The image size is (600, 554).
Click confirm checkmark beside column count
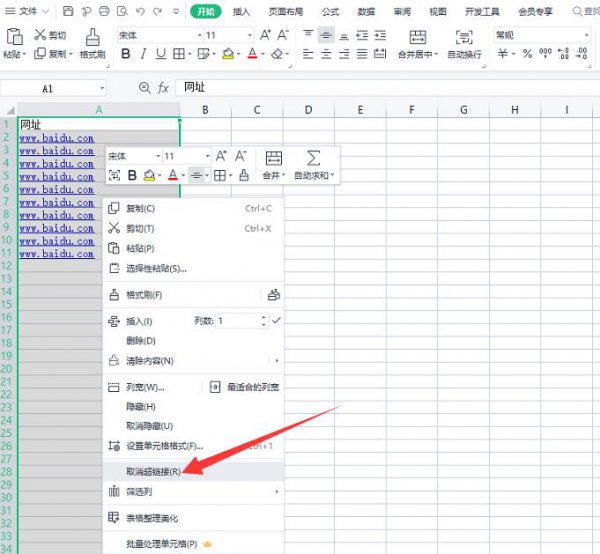276,320
